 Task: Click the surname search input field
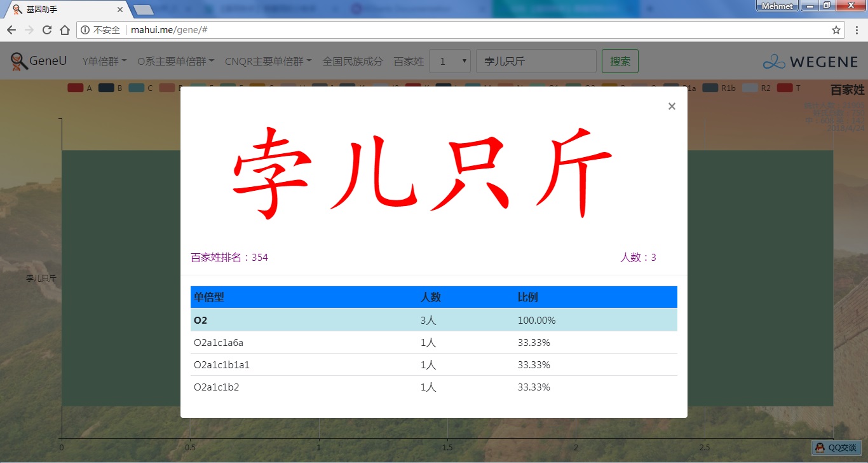(x=536, y=62)
